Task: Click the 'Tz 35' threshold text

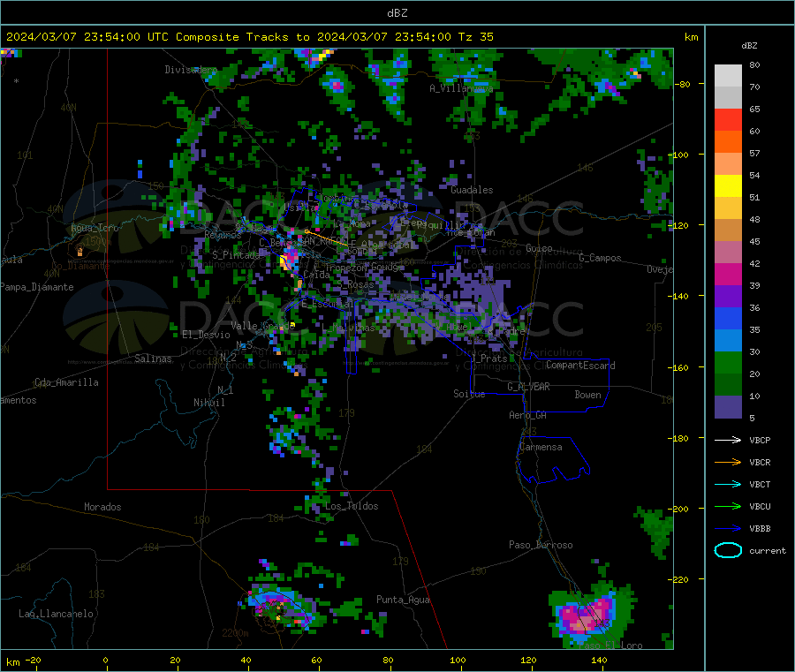Action: [476, 37]
